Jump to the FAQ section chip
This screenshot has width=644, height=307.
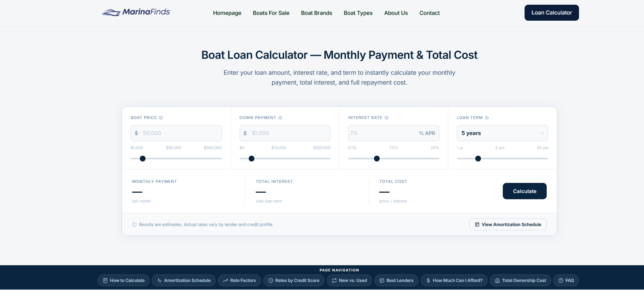[566, 281]
